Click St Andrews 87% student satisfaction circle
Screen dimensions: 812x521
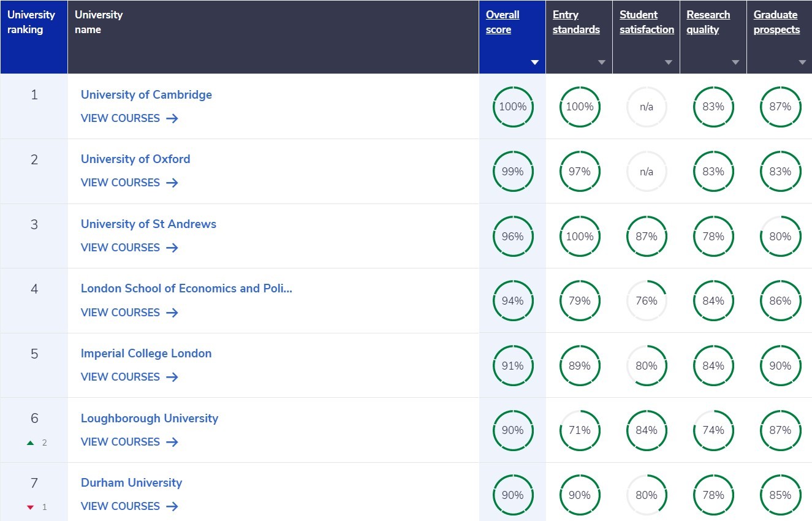pos(647,236)
